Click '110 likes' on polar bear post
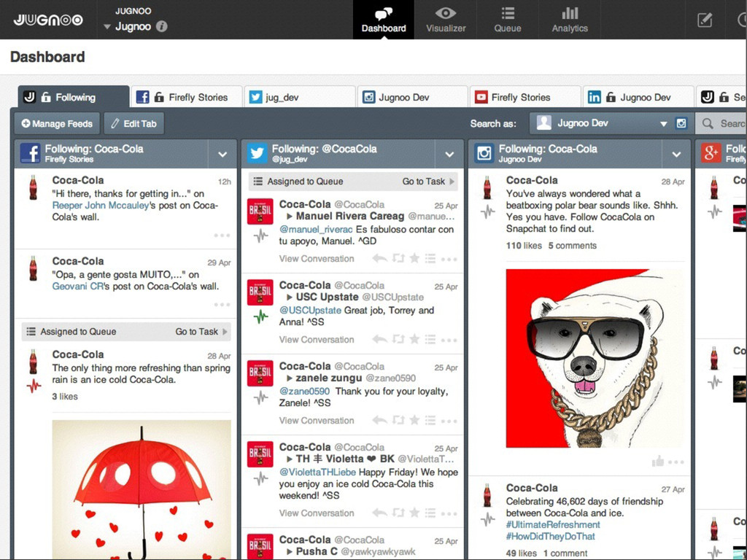This screenshot has width=747, height=560. (x=524, y=246)
